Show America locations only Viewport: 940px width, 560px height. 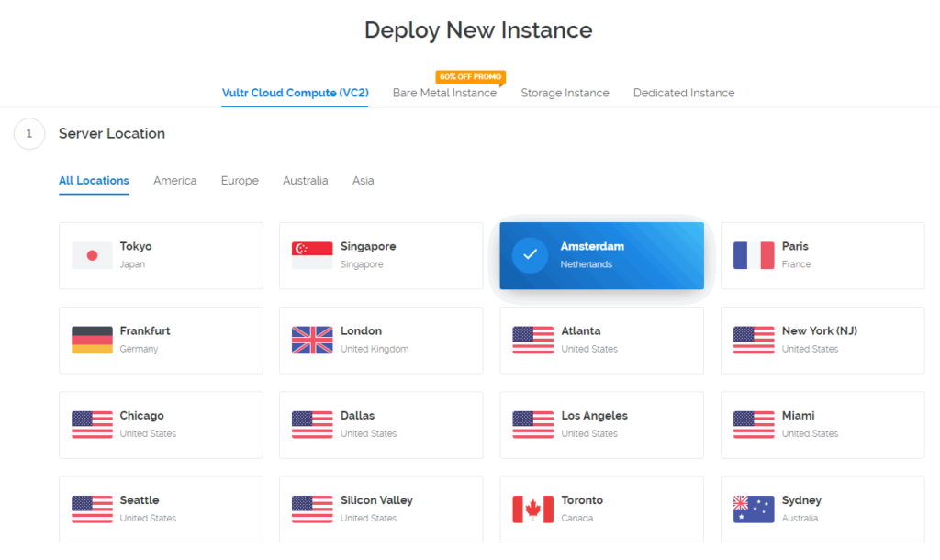174,181
